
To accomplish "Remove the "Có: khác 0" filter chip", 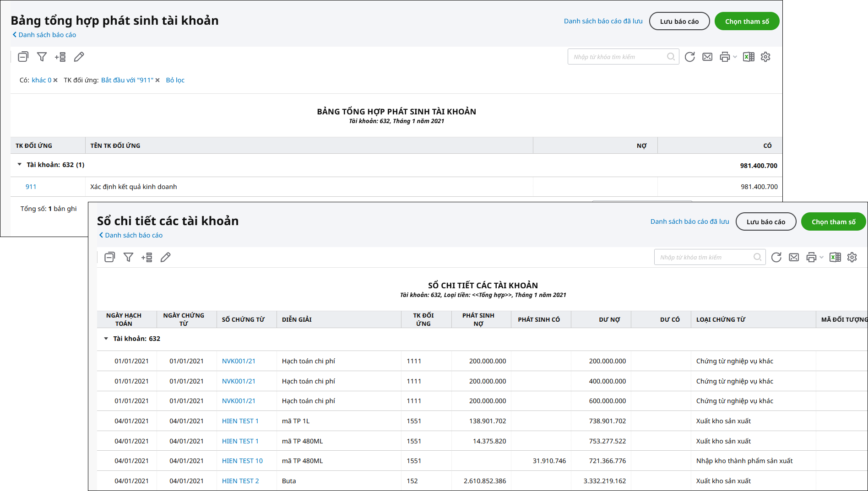I will pos(55,80).
